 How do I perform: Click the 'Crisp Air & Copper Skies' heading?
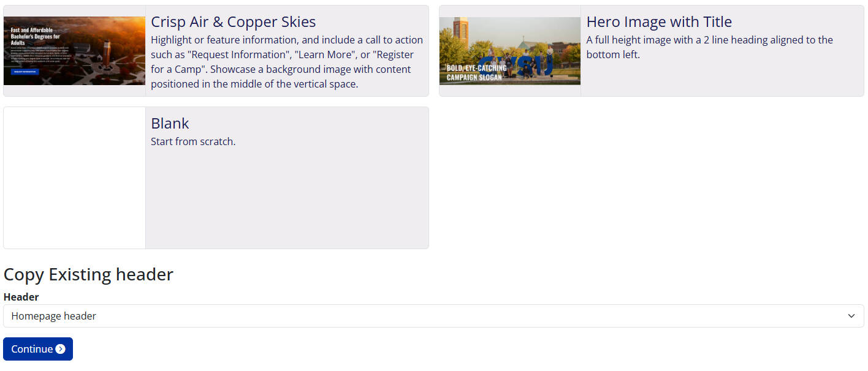click(x=233, y=21)
